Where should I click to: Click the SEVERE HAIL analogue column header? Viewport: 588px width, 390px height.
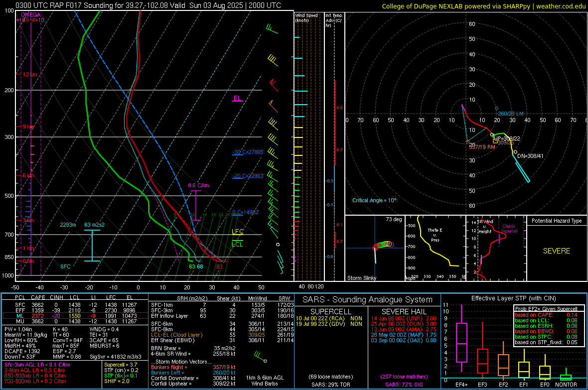[x=404, y=312]
